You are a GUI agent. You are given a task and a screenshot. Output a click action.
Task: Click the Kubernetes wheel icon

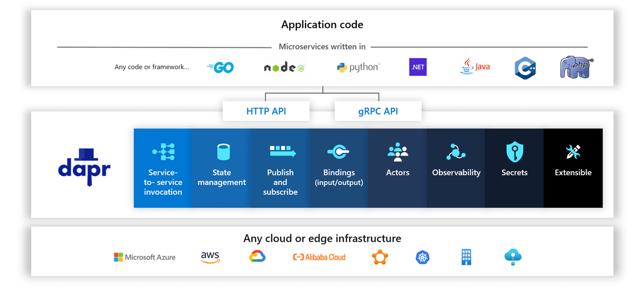coord(423,257)
